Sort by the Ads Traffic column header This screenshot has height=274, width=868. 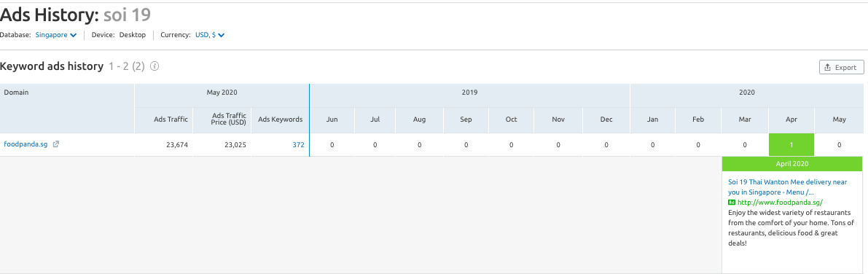click(171, 120)
